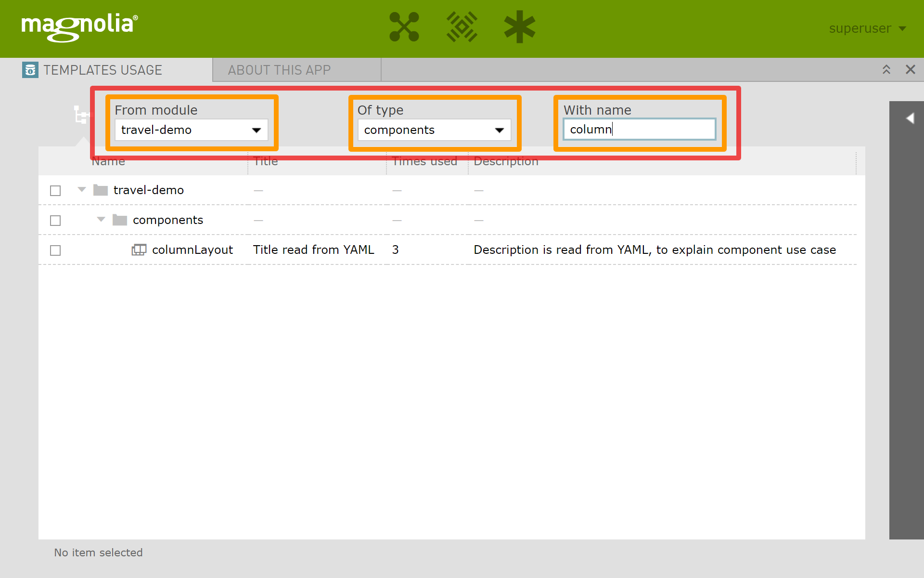The height and width of the screenshot is (578, 924).
Task: Switch to tree view icon
Action: tap(81, 115)
